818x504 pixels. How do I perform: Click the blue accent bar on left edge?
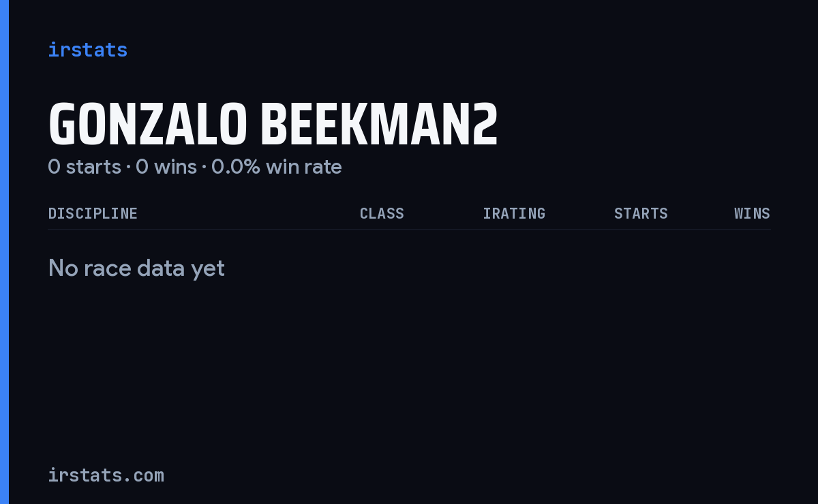pyautogui.click(x=4, y=252)
